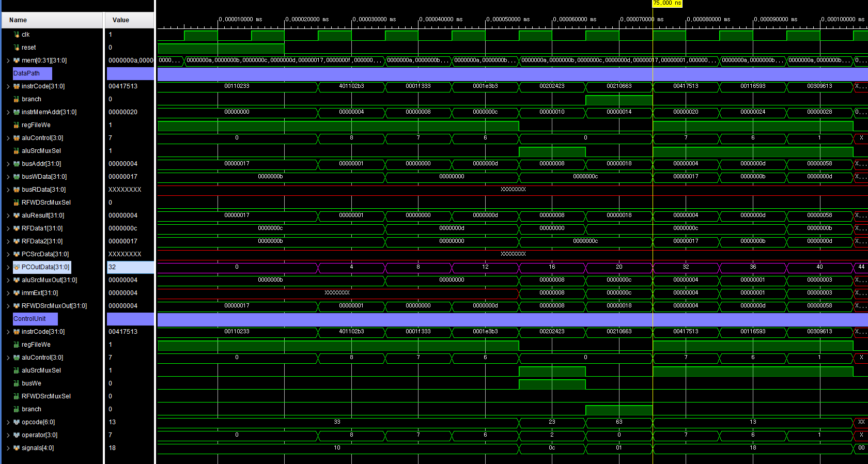
Task: Click the mem bus signal icon
Action: coord(17,60)
